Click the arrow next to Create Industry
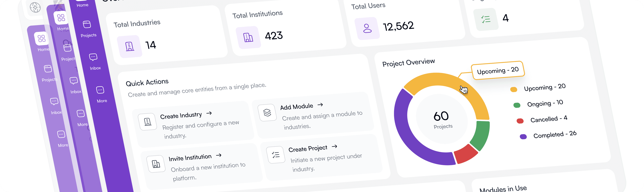644x192 pixels. (x=209, y=113)
